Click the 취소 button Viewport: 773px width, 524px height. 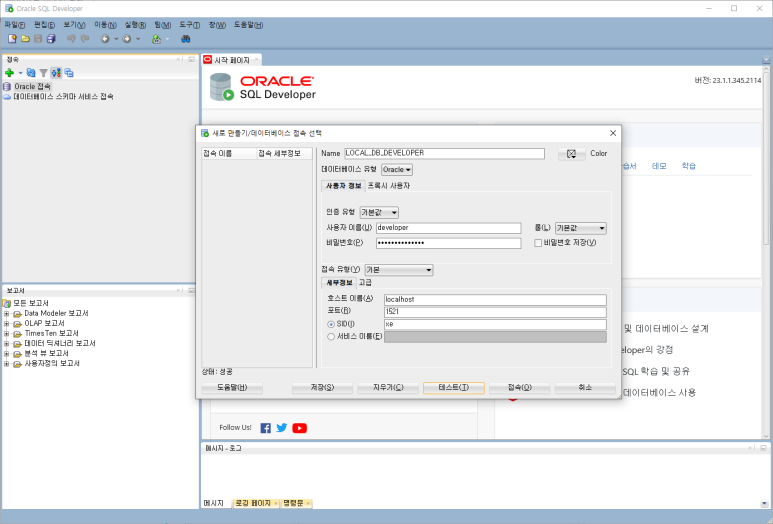[585, 388]
